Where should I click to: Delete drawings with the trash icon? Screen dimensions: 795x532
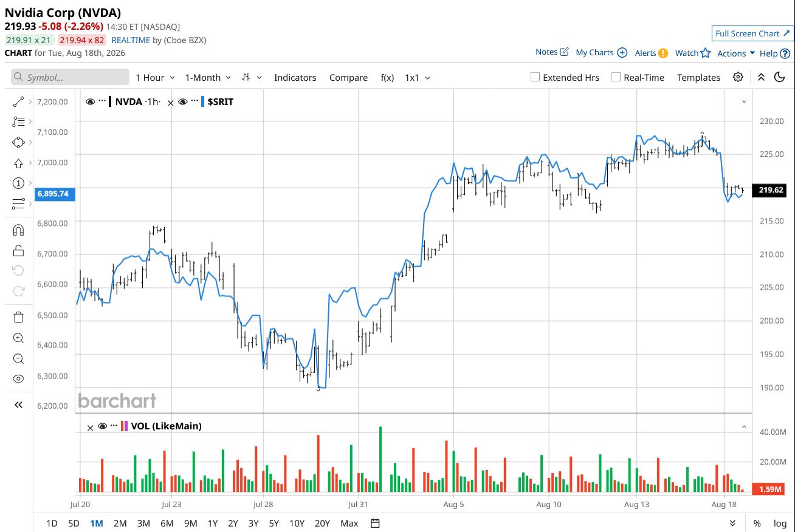[x=18, y=317]
